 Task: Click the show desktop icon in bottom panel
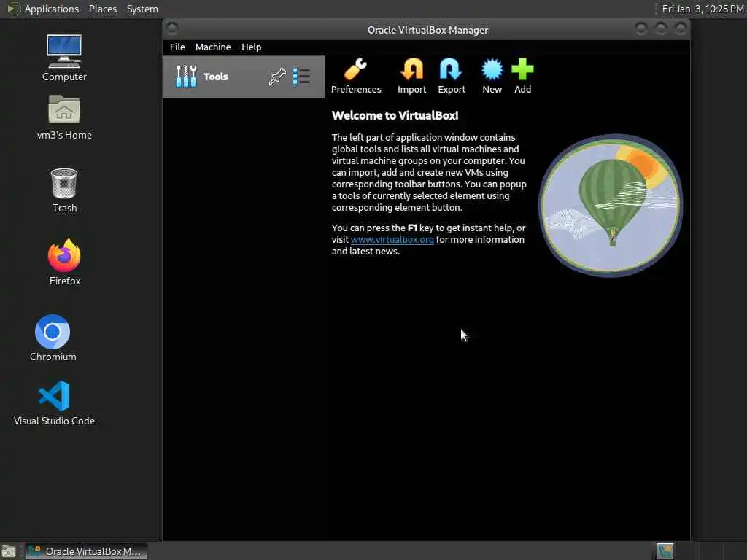pyautogui.click(x=9, y=552)
